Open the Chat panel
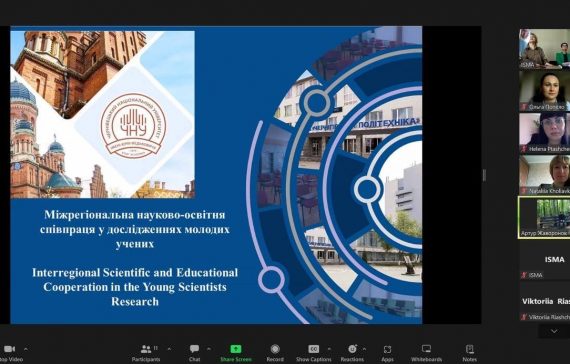 tap(194, 349)
